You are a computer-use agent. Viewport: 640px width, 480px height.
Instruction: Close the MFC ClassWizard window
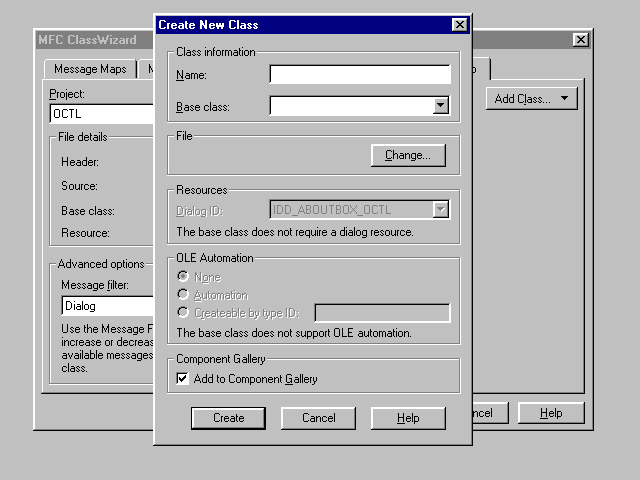(581, 39)
